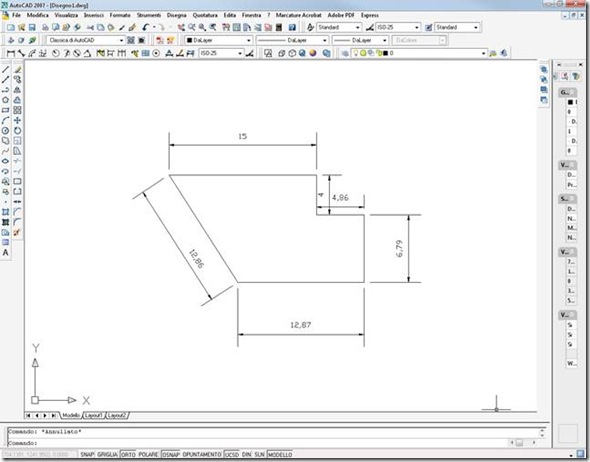Open the Express menu

pos(370,15)
